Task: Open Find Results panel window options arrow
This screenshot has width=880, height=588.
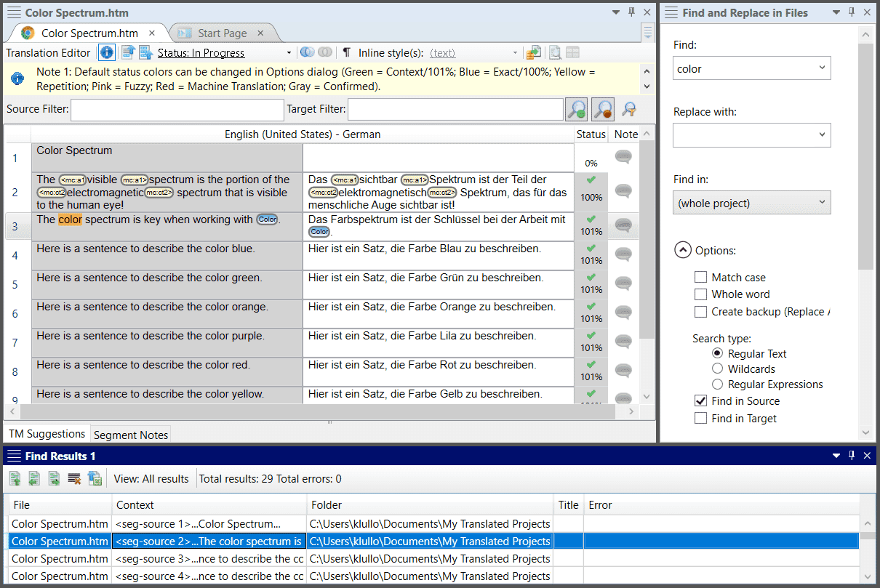Action: (x=836, y=456)
